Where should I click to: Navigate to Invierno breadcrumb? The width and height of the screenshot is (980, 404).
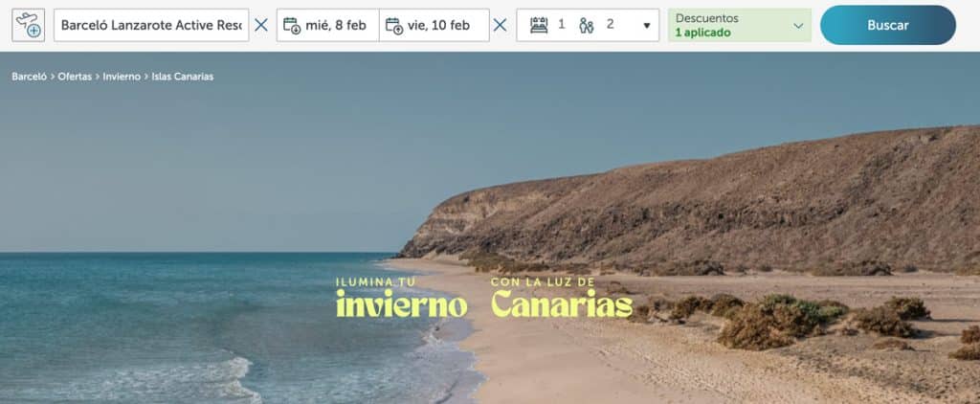tap(122, 77)
